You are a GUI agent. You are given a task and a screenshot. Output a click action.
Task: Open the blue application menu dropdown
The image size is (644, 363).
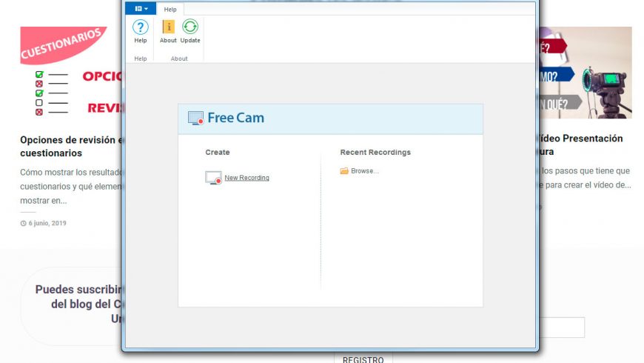[x=141, y=9]
